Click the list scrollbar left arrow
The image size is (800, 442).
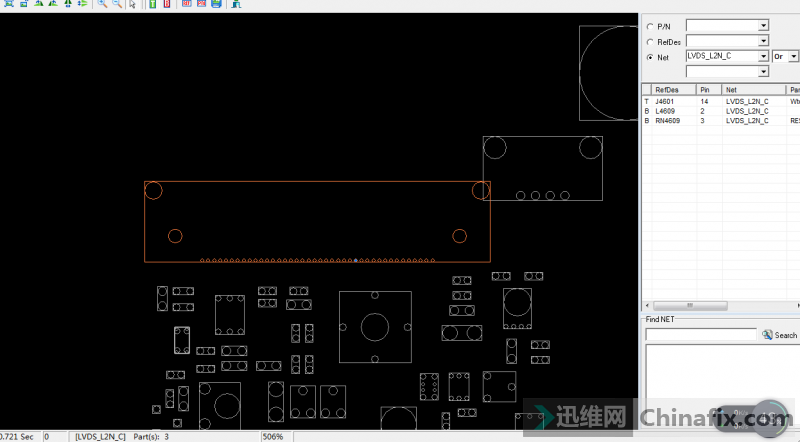coord(647,305)
